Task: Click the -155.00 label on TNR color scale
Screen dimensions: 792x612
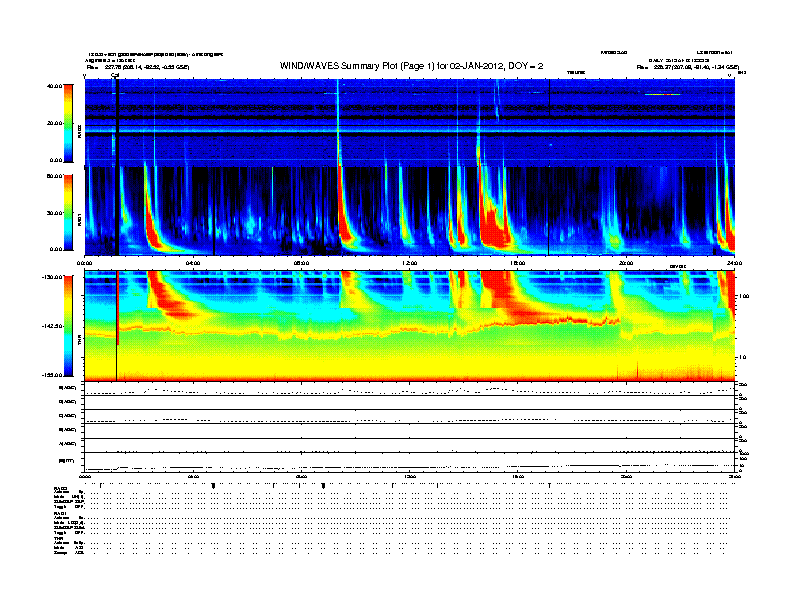Action: click(52, 375)
